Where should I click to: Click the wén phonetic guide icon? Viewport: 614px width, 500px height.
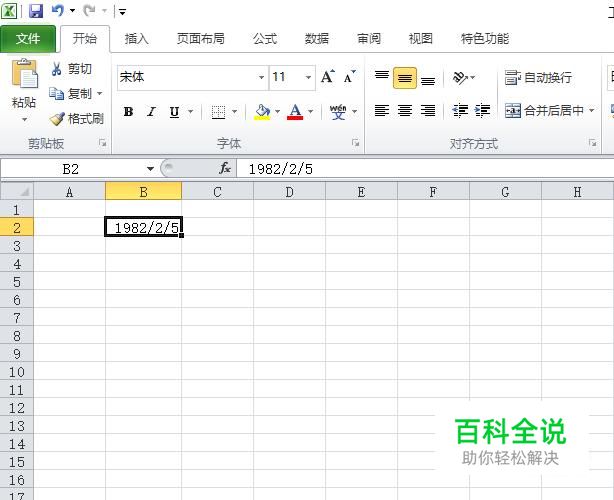coord(338,112)
